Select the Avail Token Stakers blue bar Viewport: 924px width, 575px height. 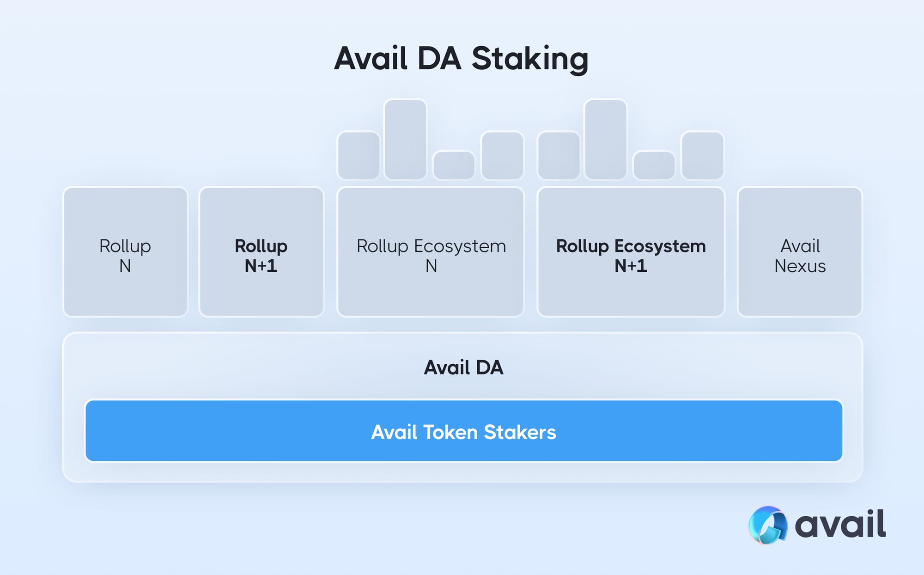tap(464, 431)
